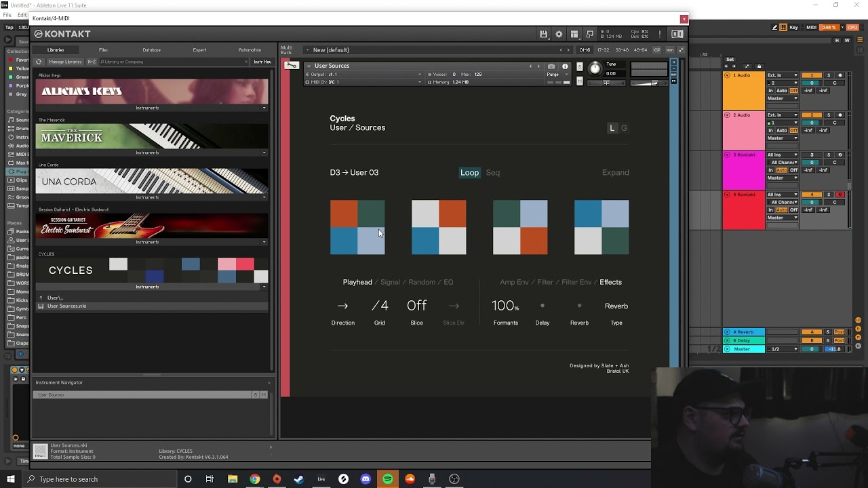Click the info icon in User Sources header

click(x=565, y=66)
